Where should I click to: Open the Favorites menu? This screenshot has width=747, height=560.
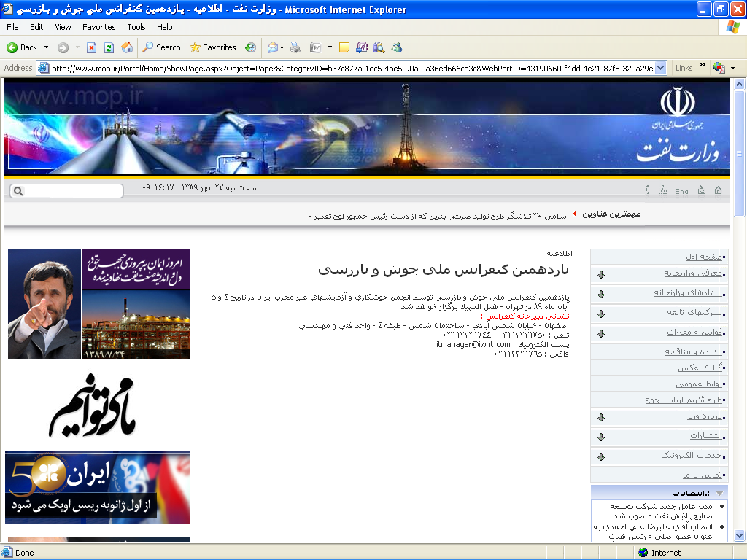click(98, 27)
